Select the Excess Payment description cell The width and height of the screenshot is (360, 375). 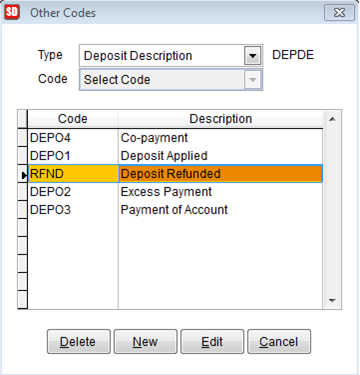[x=221, y=192]
